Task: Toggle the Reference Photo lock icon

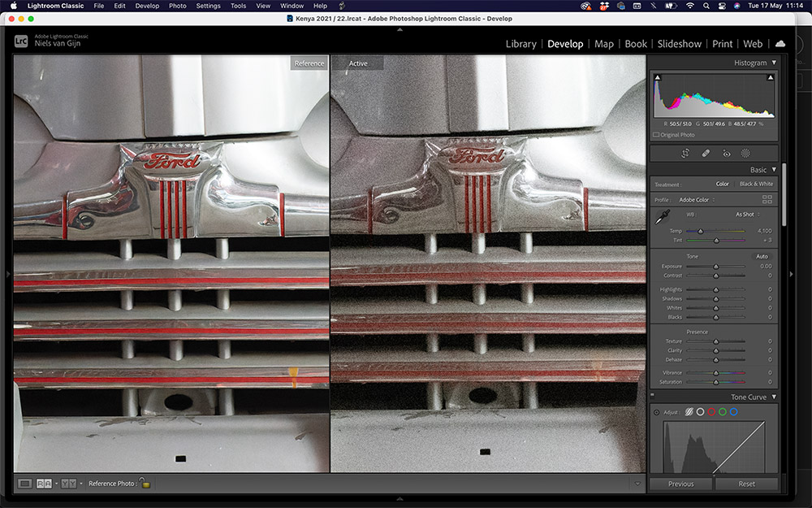Action: coord(145,483)
